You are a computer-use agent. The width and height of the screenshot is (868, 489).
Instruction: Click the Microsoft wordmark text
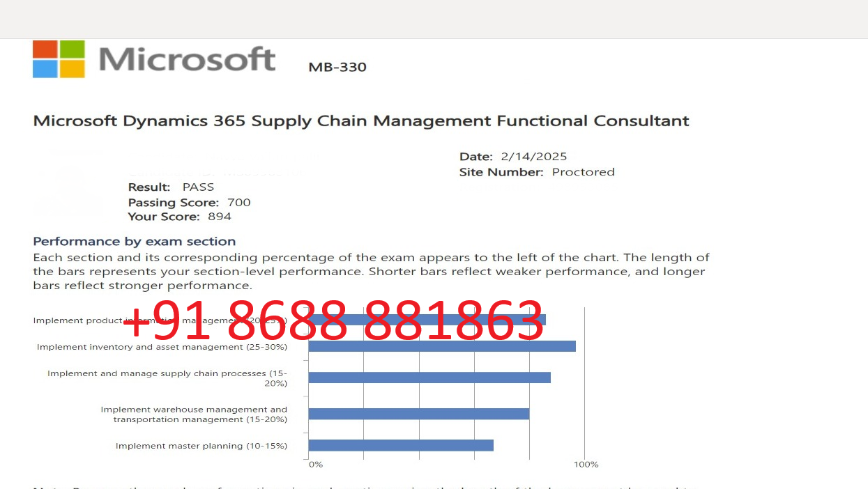tap(187, 60)
